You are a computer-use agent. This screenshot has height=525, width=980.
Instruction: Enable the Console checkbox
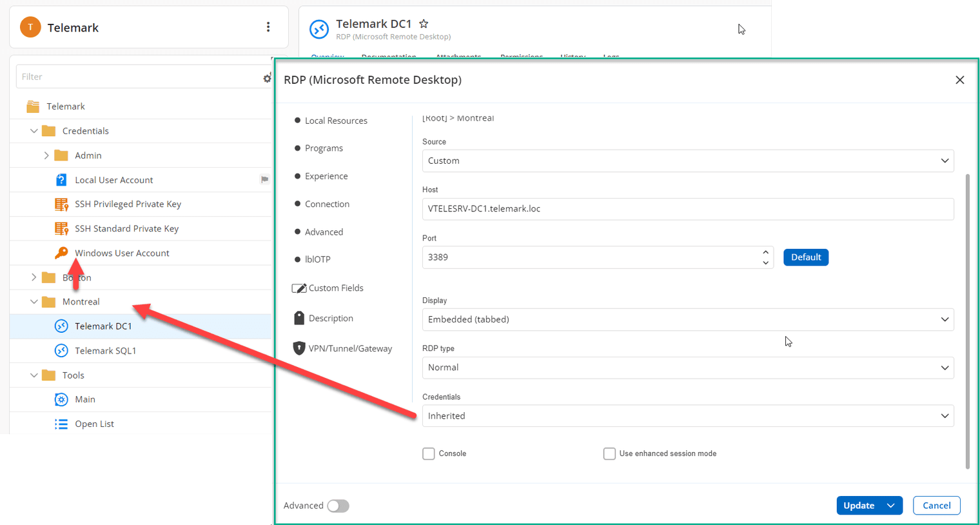429,454
